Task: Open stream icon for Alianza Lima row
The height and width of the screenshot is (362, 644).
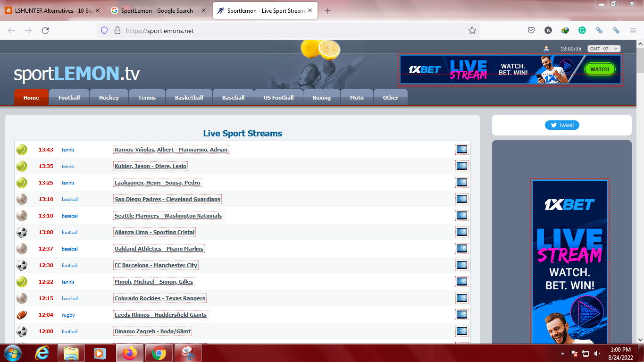Action: coord(462,232)
